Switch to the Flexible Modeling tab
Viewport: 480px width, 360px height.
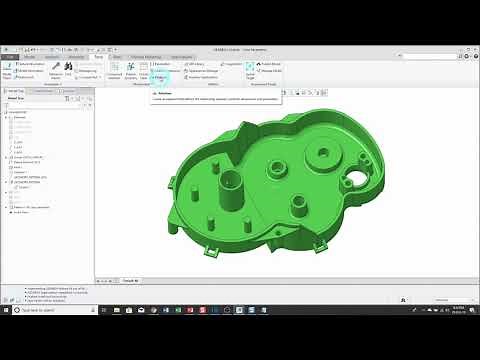(146, 57)
